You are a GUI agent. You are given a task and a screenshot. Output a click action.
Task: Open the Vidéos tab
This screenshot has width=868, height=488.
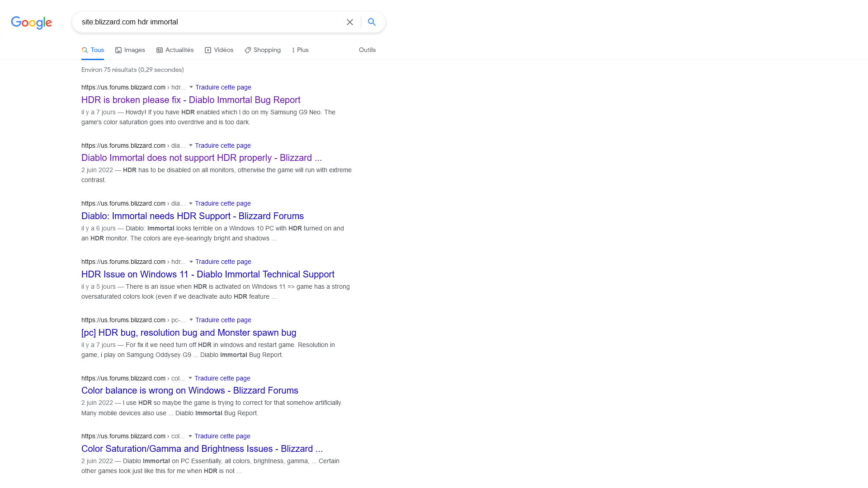coord(219,50)
